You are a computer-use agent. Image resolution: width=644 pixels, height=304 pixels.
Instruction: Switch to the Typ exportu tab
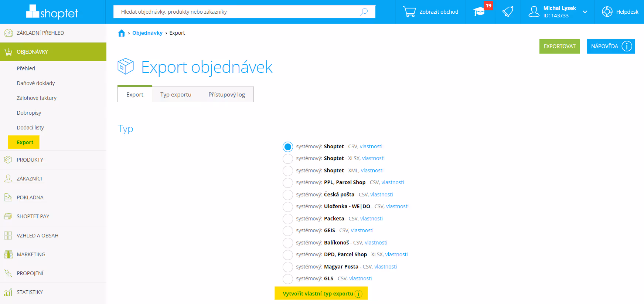click(x=176, y=94)
